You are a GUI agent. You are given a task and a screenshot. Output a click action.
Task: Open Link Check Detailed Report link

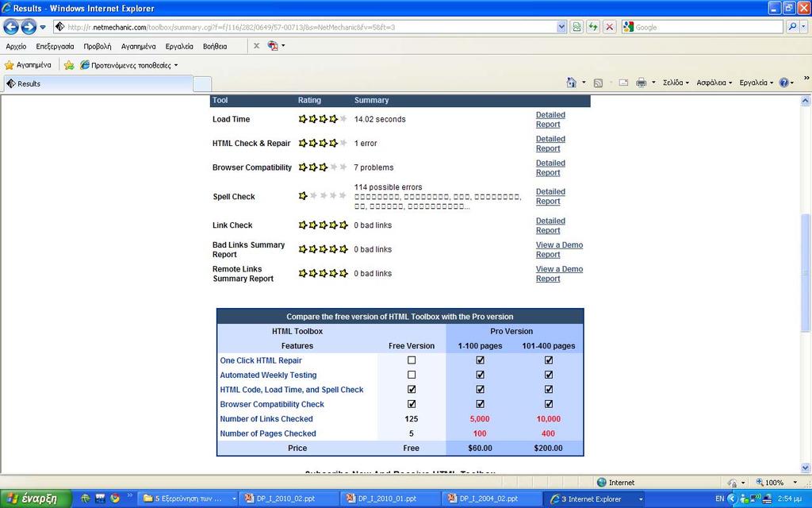[x=550, y=225]
